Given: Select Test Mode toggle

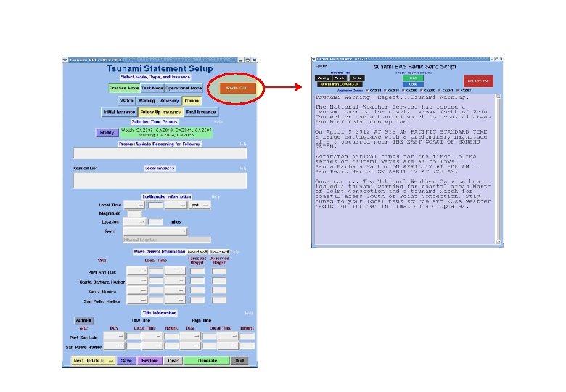Looking at the screenshot, I should point(152,88).
